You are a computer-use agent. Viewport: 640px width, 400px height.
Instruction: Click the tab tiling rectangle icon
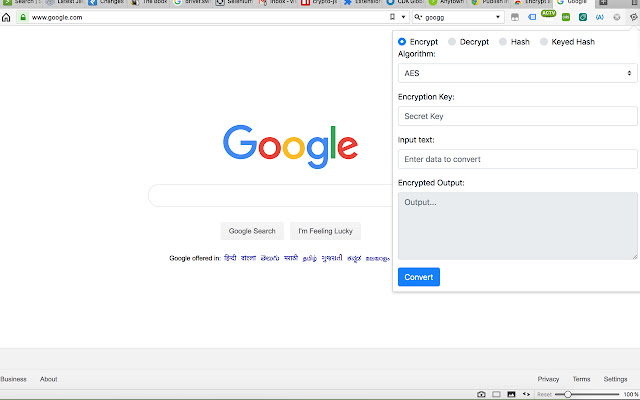click(496, 394)
